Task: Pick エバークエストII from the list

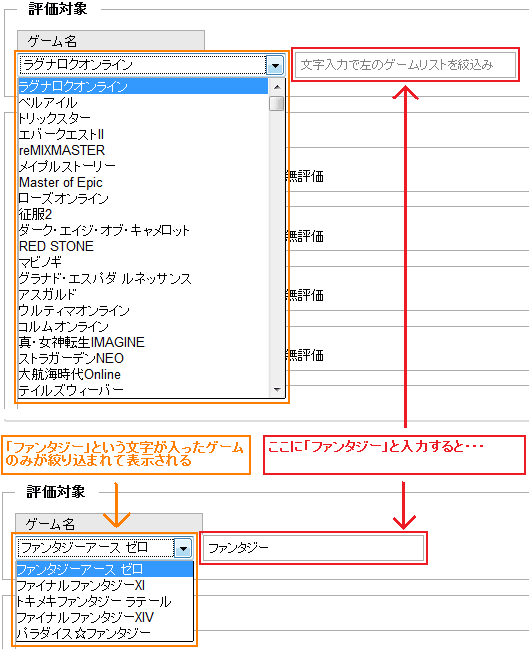Action: (x=143, y=134)
